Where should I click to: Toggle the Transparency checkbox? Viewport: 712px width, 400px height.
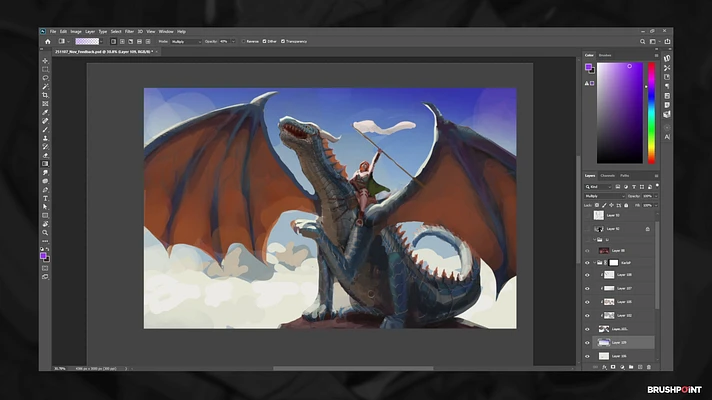[283, 41]
